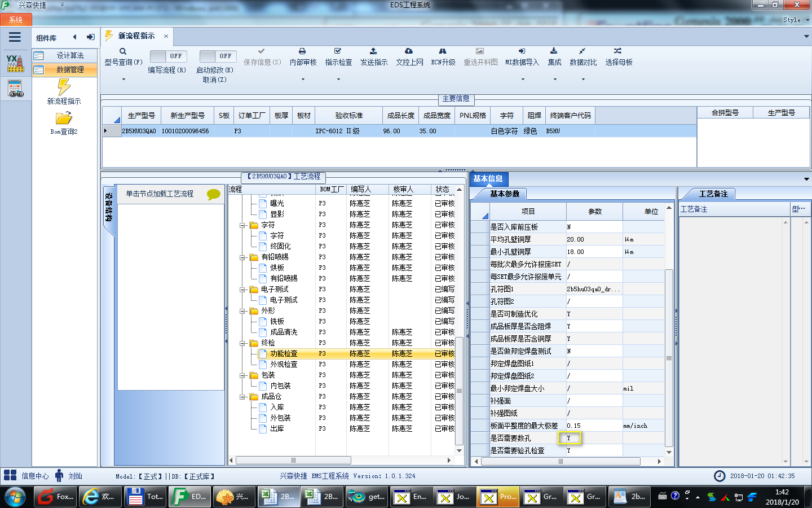Click the 组件库 collapse left arrow
Viewport: 812px width, 508px height.
[74, 37]
